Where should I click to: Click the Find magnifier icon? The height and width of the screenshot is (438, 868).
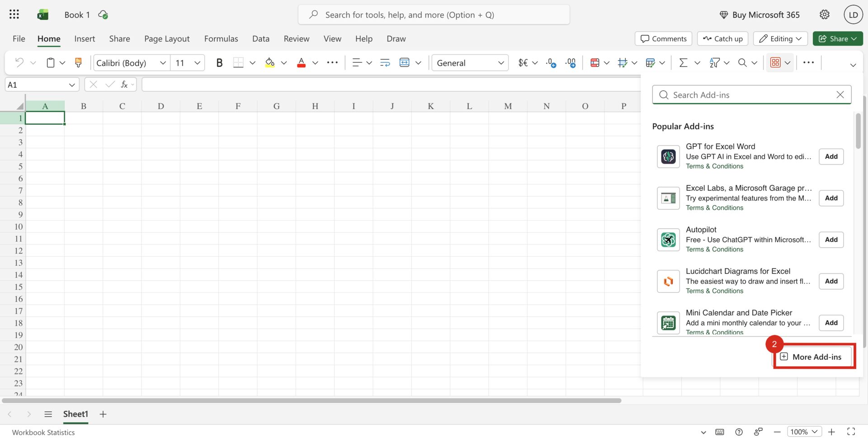(742, 63)
